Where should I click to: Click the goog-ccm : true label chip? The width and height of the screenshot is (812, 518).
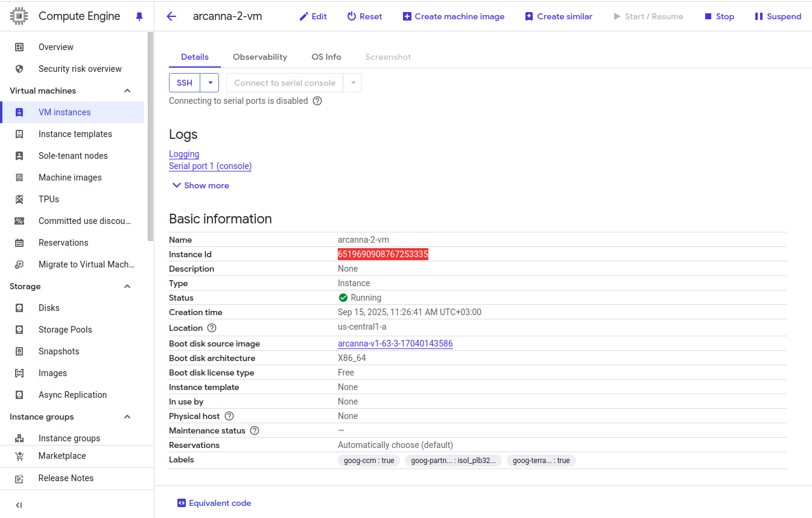[369, 461]
